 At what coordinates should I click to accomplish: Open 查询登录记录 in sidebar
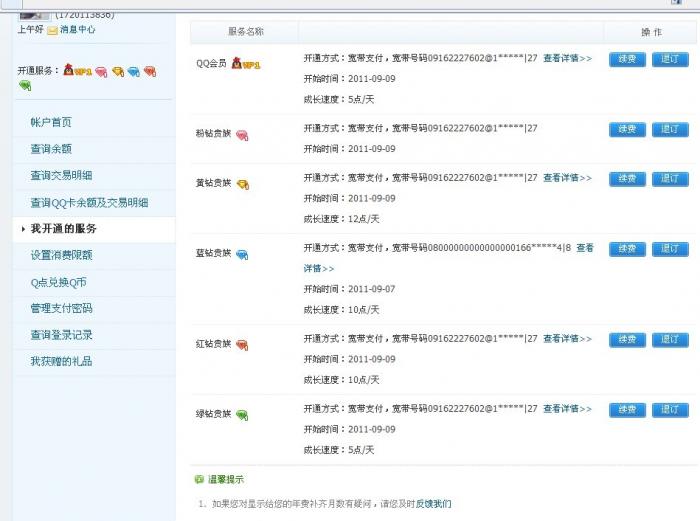pos(61,335)
